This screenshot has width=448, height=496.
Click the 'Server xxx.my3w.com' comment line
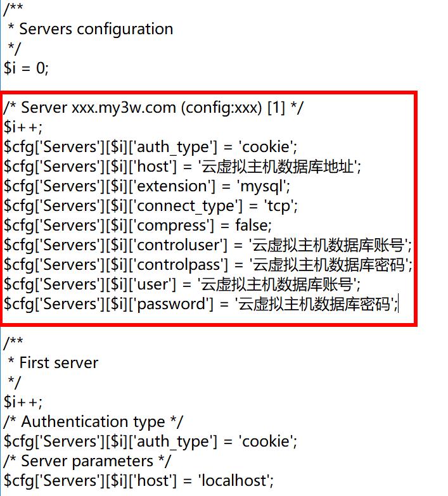tap(153, 108)
